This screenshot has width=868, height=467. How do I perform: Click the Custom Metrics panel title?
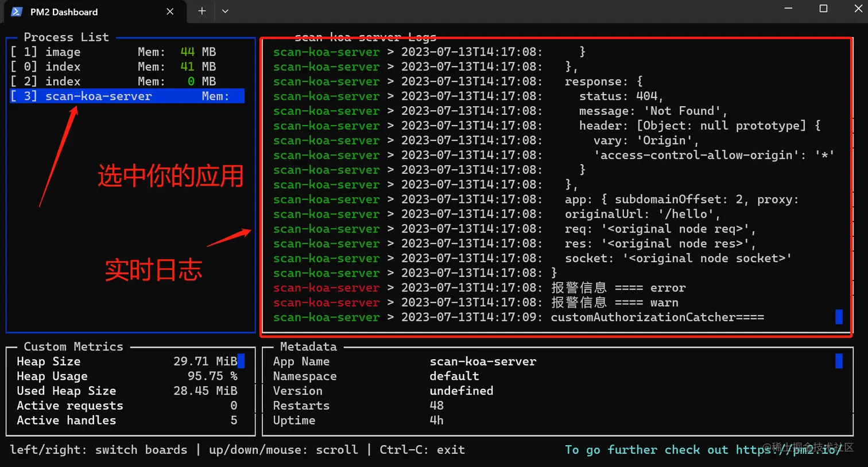73,347
